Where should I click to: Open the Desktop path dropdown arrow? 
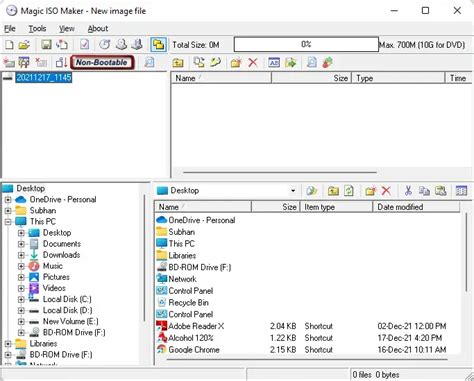[293, 191]
